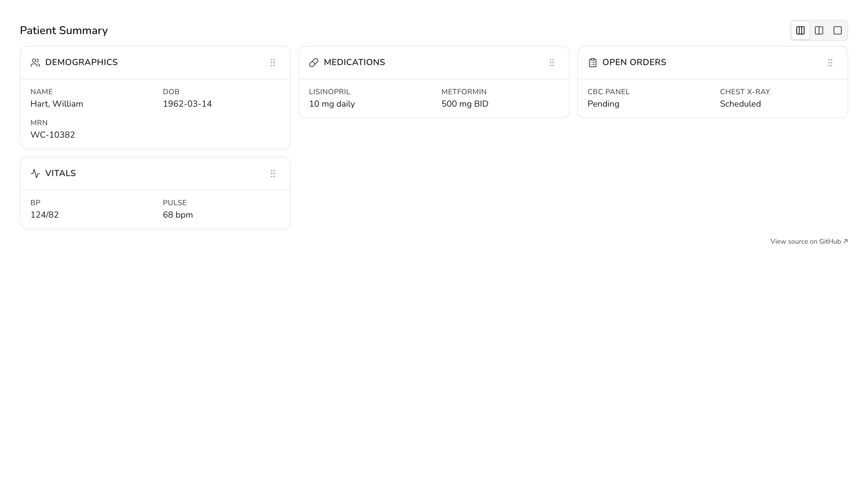The height and width of the screenshot is (496, 868).
Task: Select the MRN value WC-10382
Action: (x=52, y=135)
